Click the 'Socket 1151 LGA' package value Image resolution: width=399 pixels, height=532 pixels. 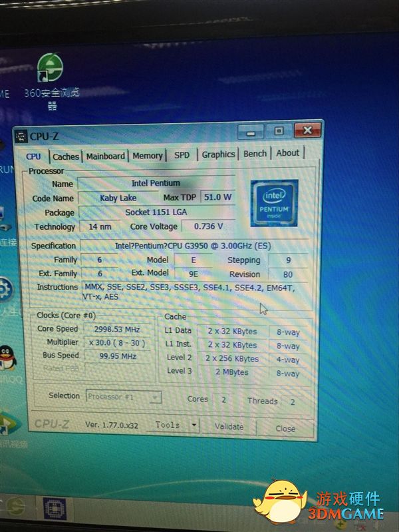(156, 212)
